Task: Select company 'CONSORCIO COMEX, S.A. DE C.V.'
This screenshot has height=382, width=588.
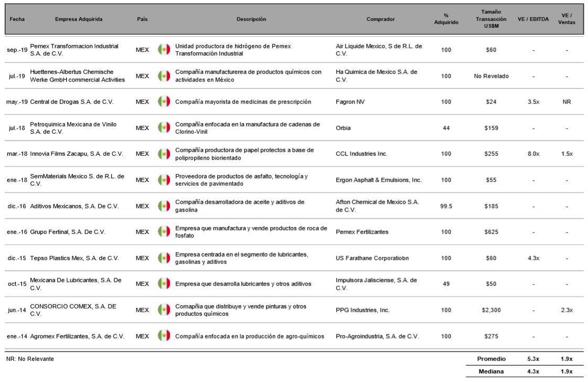Action: coord(73,310)
